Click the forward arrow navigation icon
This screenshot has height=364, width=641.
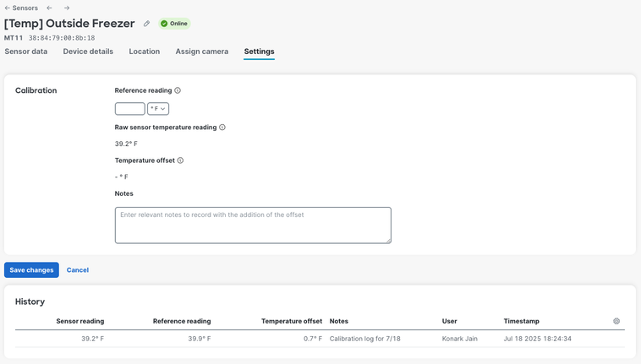coord(67,8)
